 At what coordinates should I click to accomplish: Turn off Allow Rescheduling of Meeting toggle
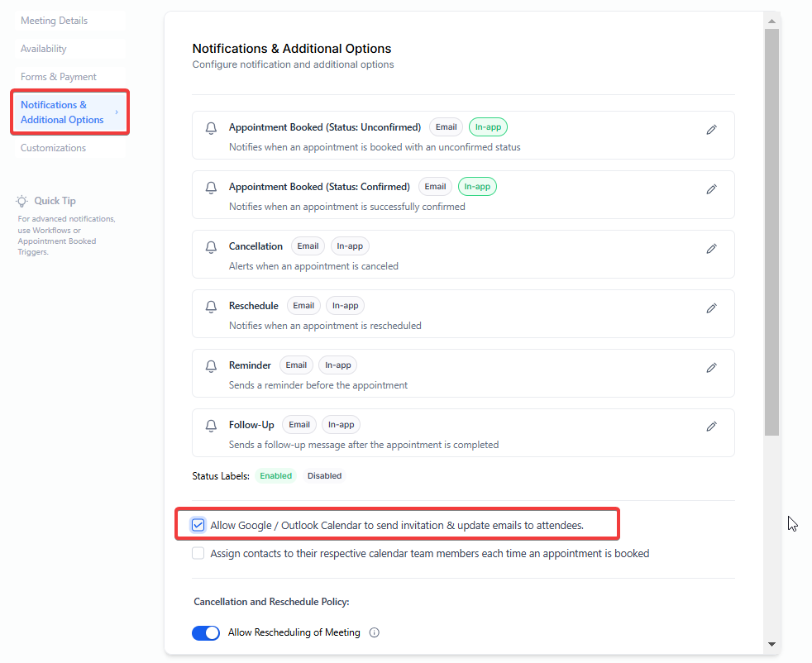[x=206, y=633]
